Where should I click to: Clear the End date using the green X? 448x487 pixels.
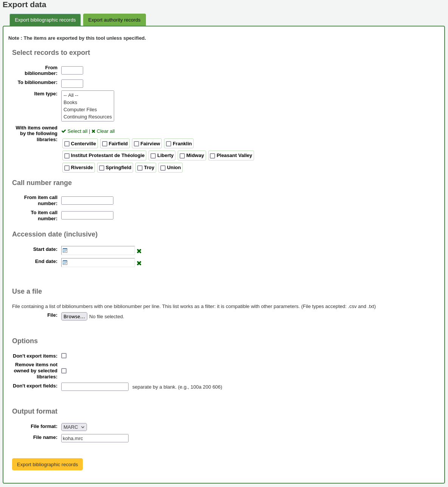click(x=139, y=263)
